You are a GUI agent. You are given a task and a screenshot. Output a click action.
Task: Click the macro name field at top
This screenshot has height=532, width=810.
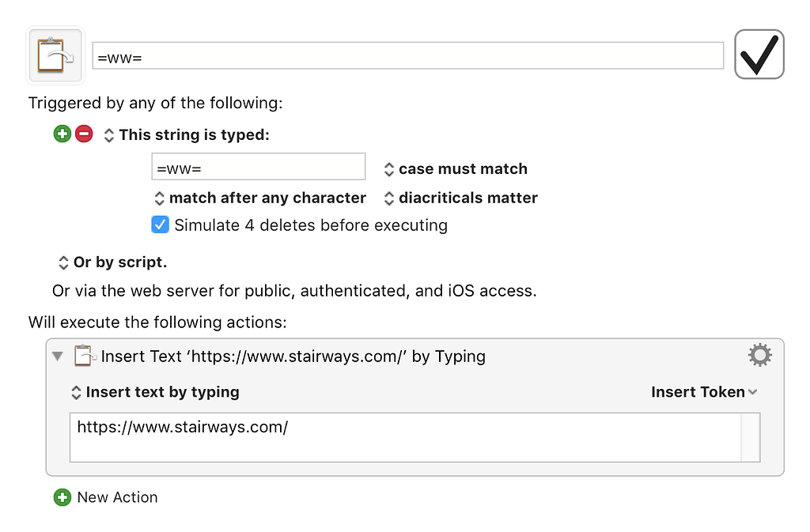[x=407, y=55]
